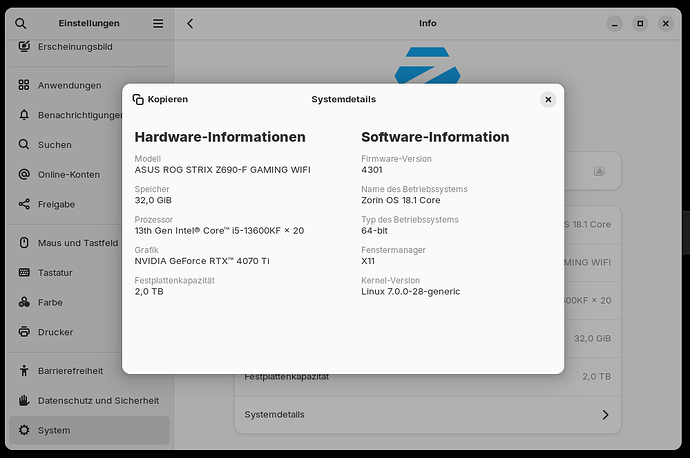
Task: Click the Erscheinungsbild monitor icon
Action: click(x=24, y=46)
